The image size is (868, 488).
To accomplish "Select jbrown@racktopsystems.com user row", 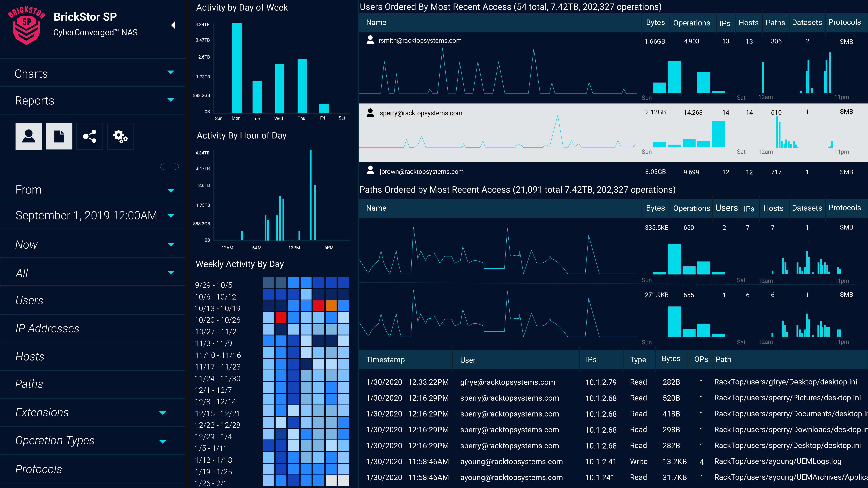I will [x=613, y=172].
